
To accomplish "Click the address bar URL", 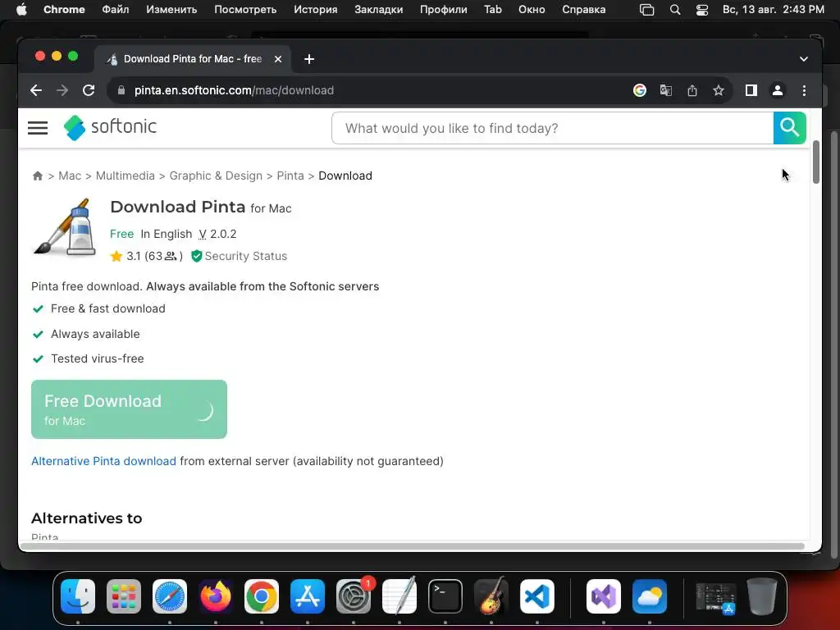I will (x=234, y=90).
